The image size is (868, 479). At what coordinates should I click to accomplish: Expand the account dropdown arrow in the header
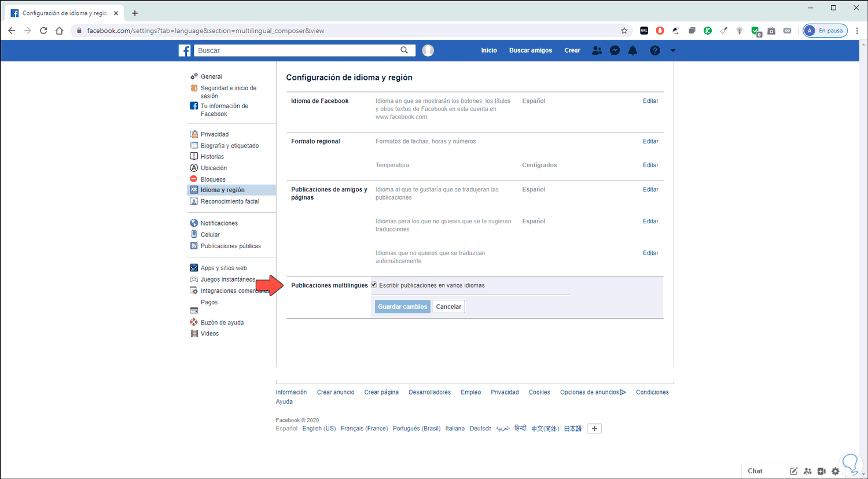point(672,50)
